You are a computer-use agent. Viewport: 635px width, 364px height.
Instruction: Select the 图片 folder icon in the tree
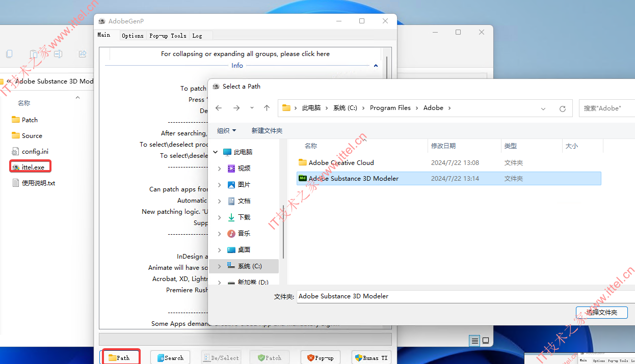tap(231, 184)
